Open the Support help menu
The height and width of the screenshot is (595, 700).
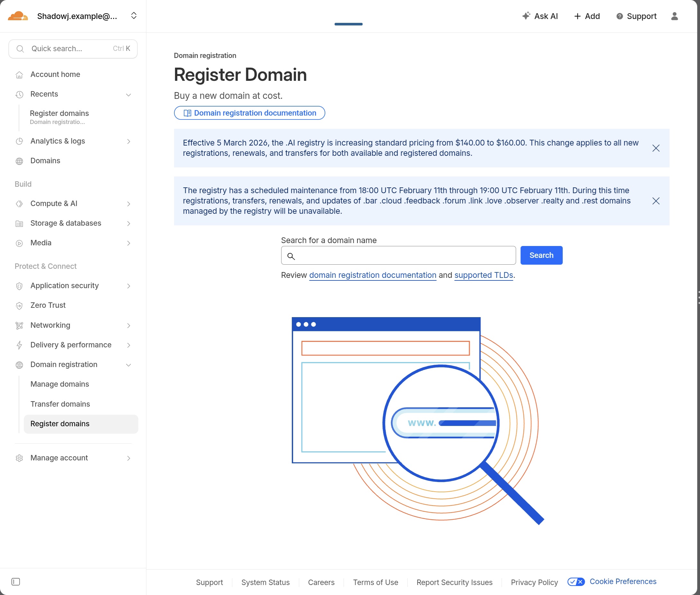point(636,16)
